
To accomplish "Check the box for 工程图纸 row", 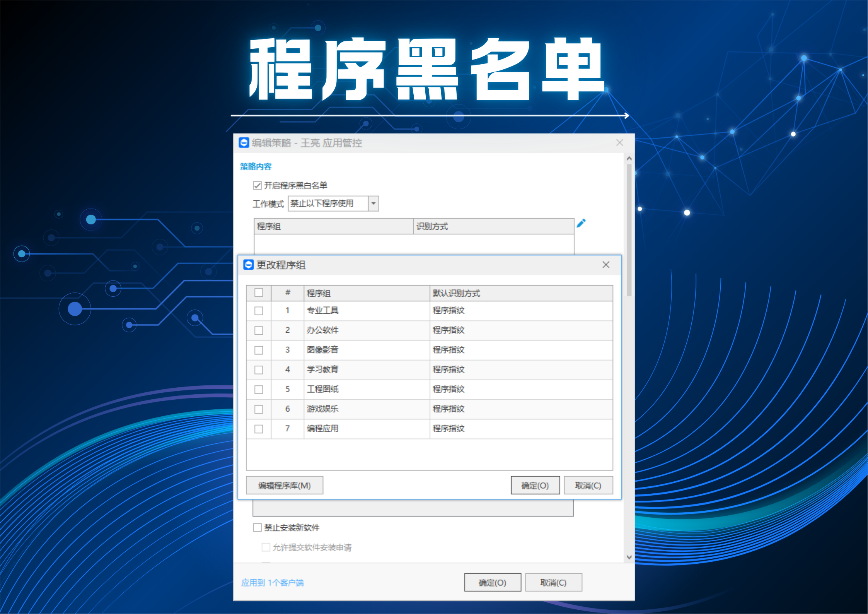I will point(259,390).
